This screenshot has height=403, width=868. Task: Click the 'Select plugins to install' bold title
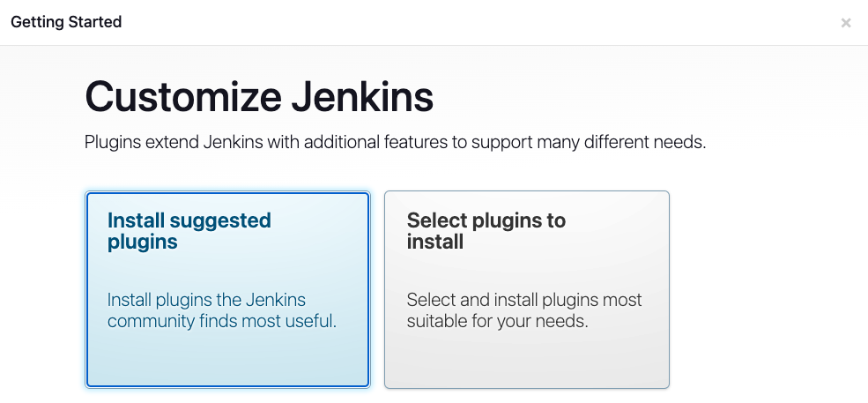(x=486, y=231)
